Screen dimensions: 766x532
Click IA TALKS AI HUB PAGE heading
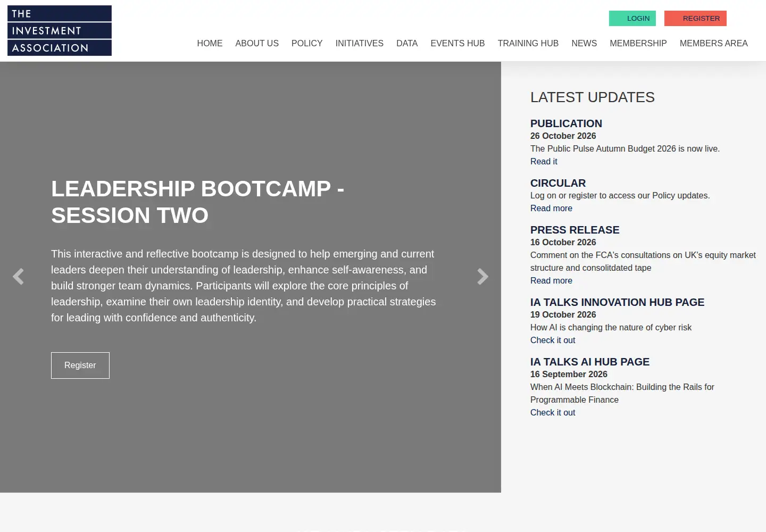pyautogui.click(x=590, y=362)
